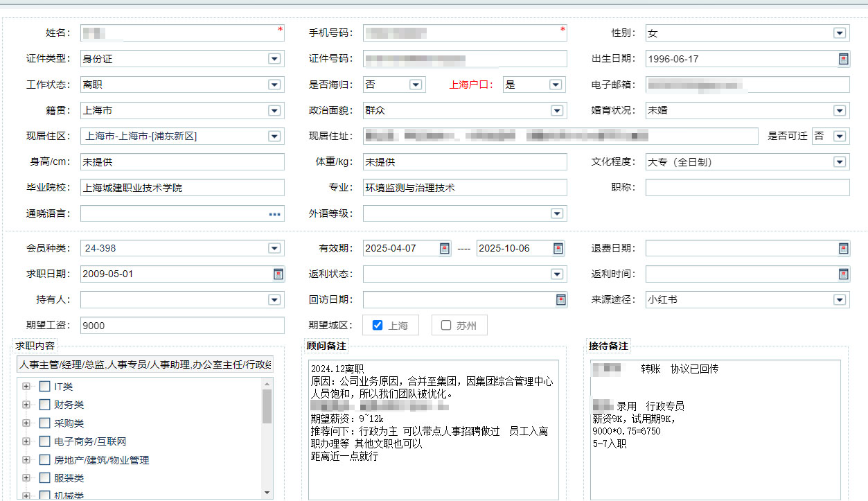Check the 房地产/建筑/物业管理 category box

coord(45,459)
